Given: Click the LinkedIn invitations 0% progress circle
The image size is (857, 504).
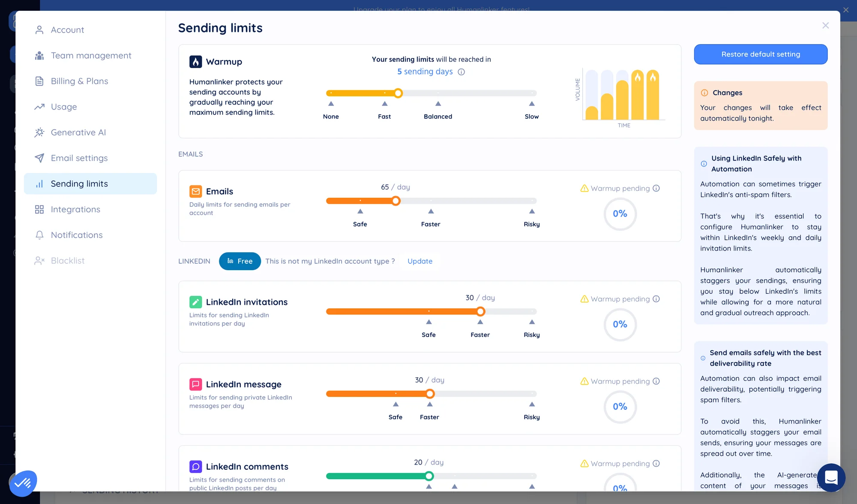Looking at the screenshot, I should (x=620, y=324).
